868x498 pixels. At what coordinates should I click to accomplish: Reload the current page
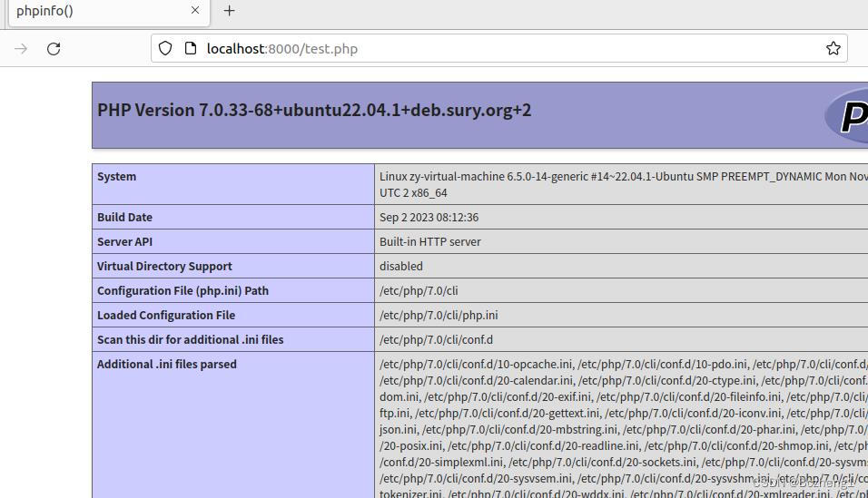point(54,49)
